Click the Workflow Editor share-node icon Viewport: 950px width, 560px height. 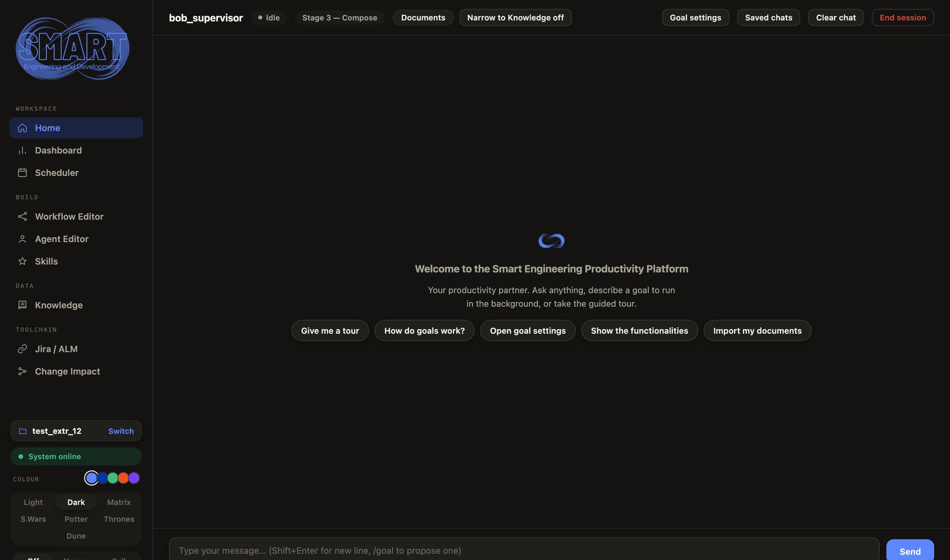coord(22,217)
